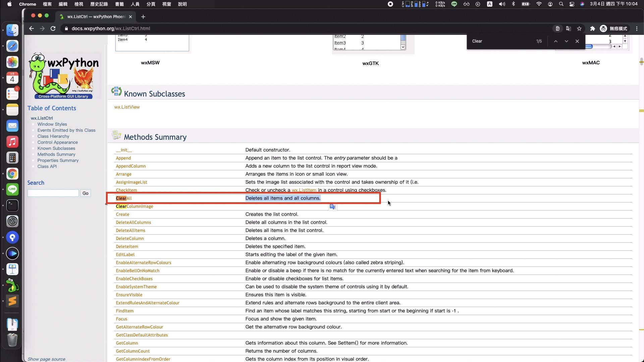
Task: Jump to Class API in contents
Action: (47, 166)
